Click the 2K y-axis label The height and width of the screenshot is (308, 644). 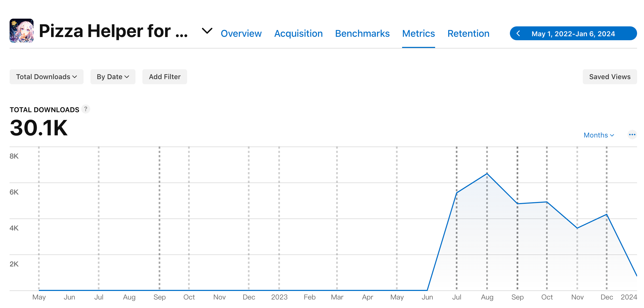14,264
